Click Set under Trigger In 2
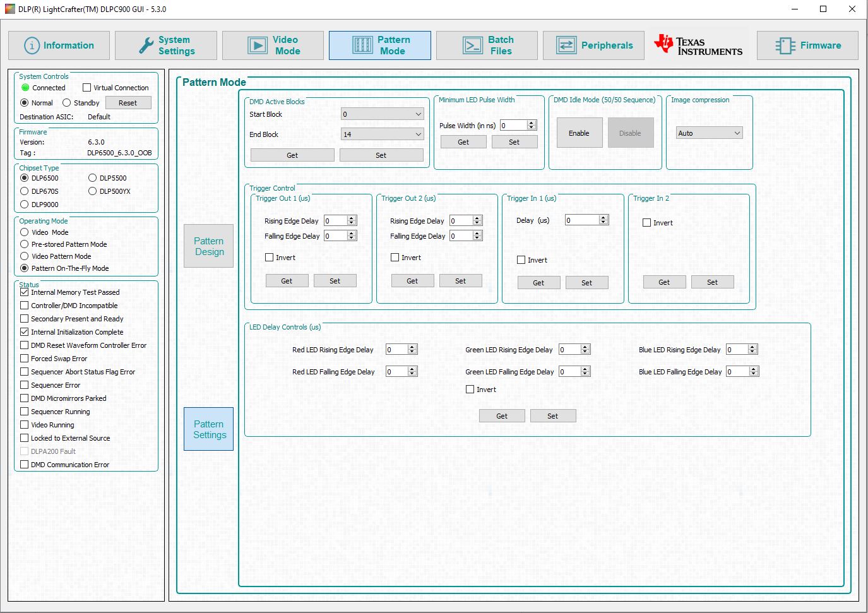868x613 pixels. [x=713, y=282]
